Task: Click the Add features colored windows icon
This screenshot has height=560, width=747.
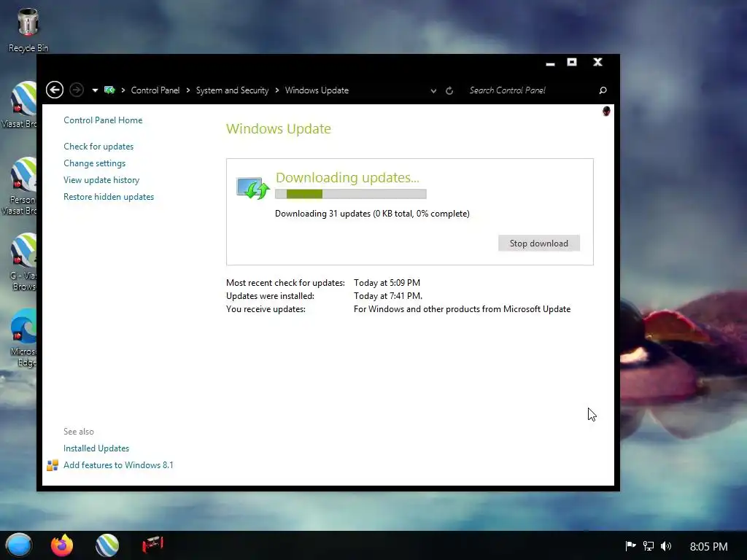Action: (53, 465)
